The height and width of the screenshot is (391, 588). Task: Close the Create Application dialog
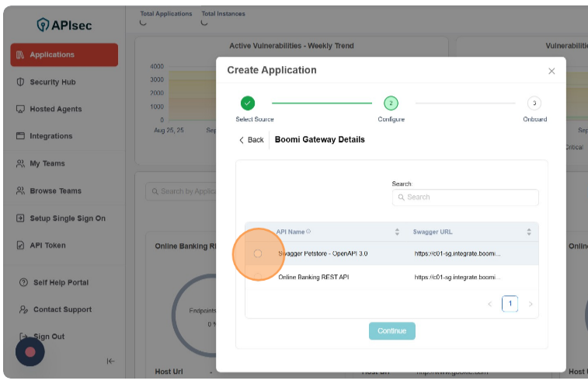551,71
